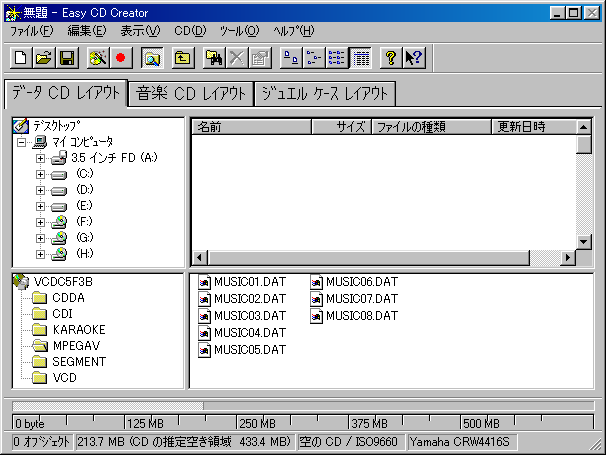Toggle the Explorer browse view icon
Image resolution: width=606 pixels, height=455 pixels.
(x=152, y=58)
